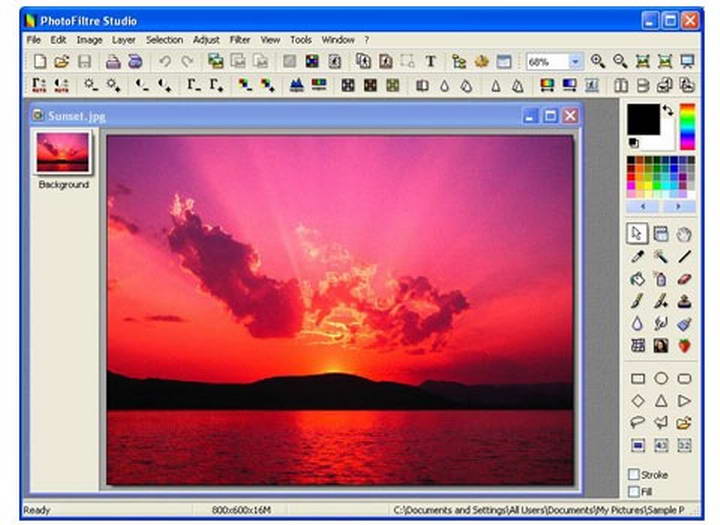
Task: Click the Auto levels icon
Action: coord(39,85)
